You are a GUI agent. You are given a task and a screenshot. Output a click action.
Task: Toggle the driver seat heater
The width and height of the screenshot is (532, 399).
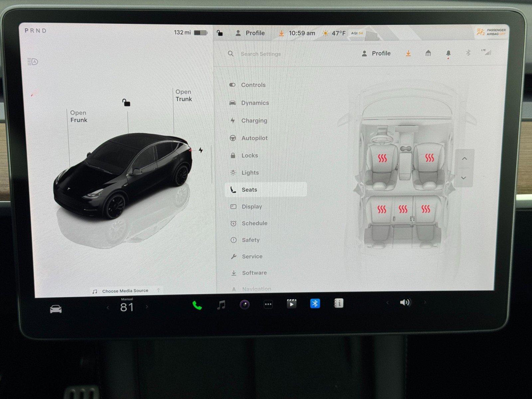click(x=382, y=159)
